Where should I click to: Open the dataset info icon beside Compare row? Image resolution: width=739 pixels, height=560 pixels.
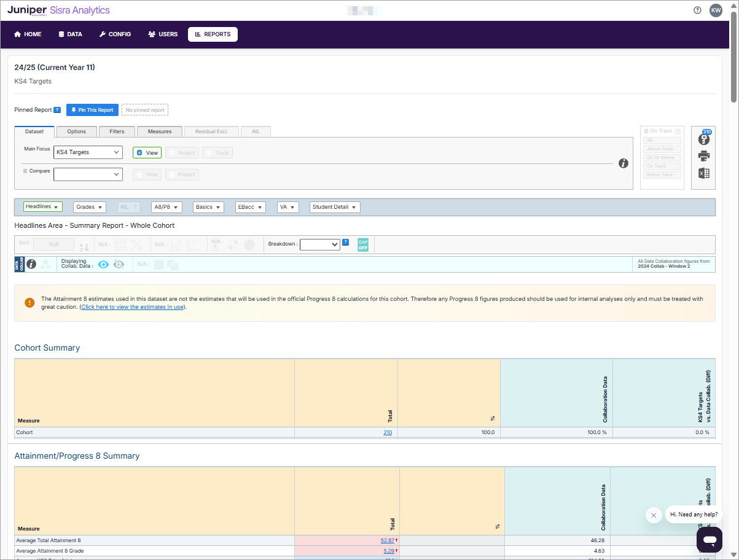tap(623, 163)
